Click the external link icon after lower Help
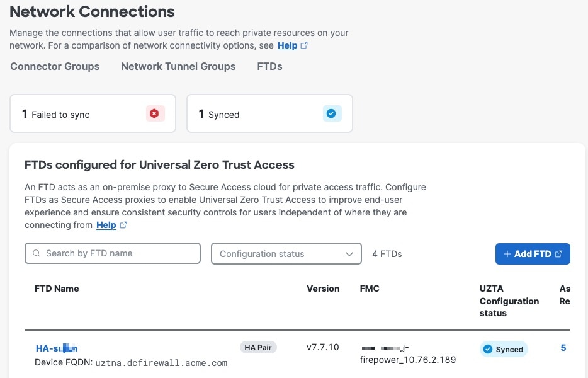This screenshot has width=588, height=378. tap(123, 225)
